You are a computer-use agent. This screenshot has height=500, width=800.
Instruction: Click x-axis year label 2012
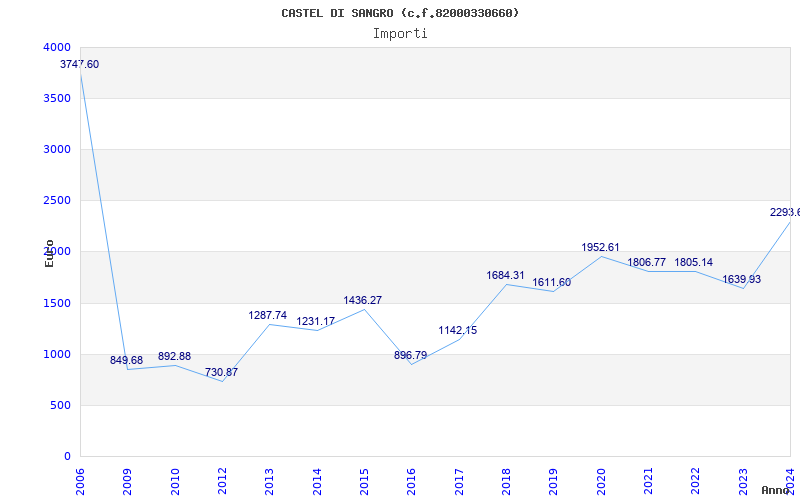click(222, 482)
